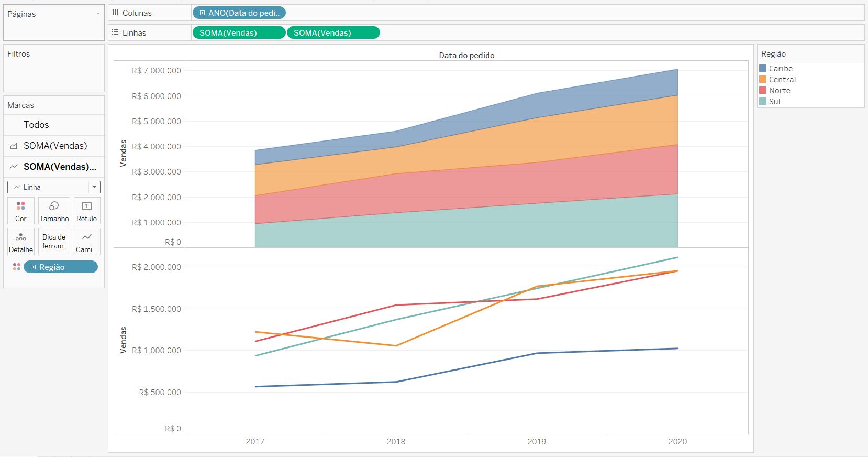Select the Região pill in Marcas card
The width and height of the screenshot is (868, 457).
click(61, 267)
